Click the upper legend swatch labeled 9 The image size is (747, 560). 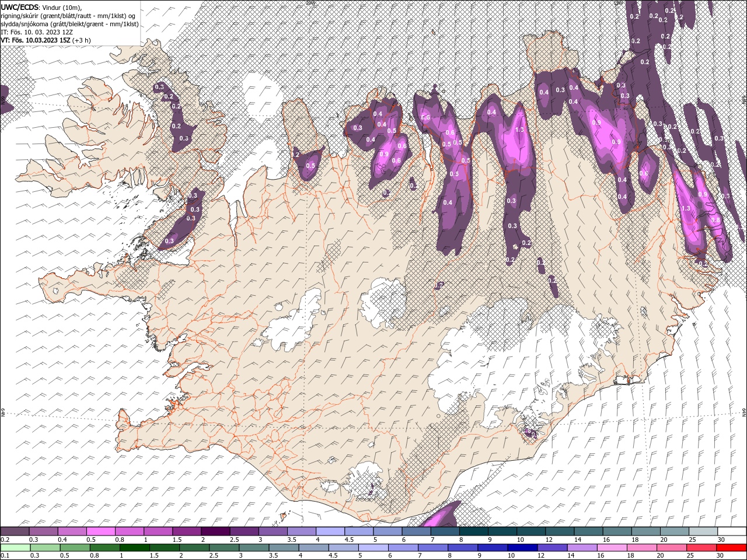tap(501, 531)
